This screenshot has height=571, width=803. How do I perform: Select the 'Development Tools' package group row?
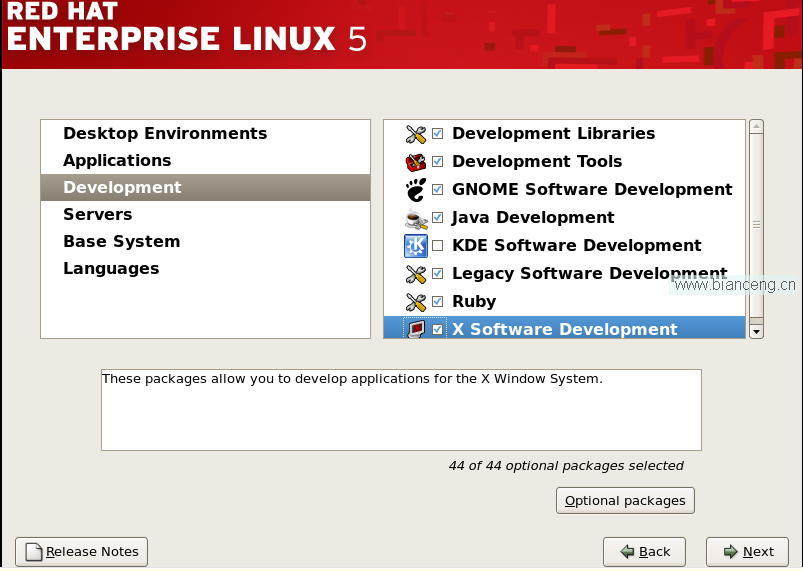(564, 162)
